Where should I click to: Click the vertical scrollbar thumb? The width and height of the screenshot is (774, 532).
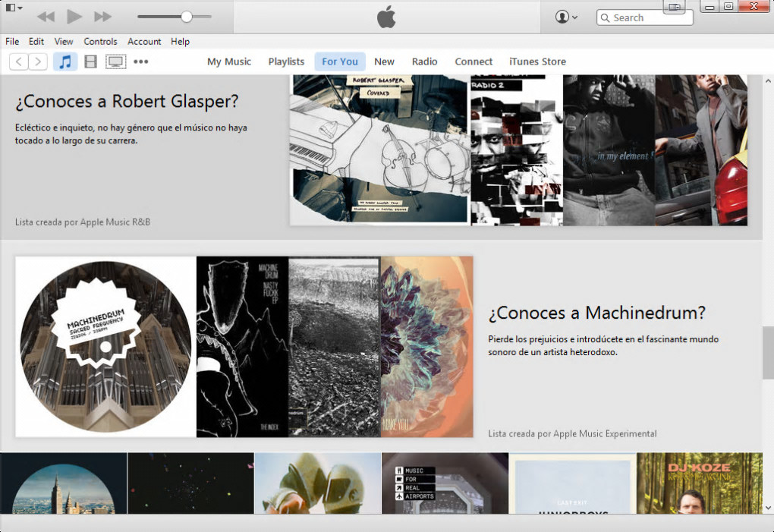pos(768,352)
